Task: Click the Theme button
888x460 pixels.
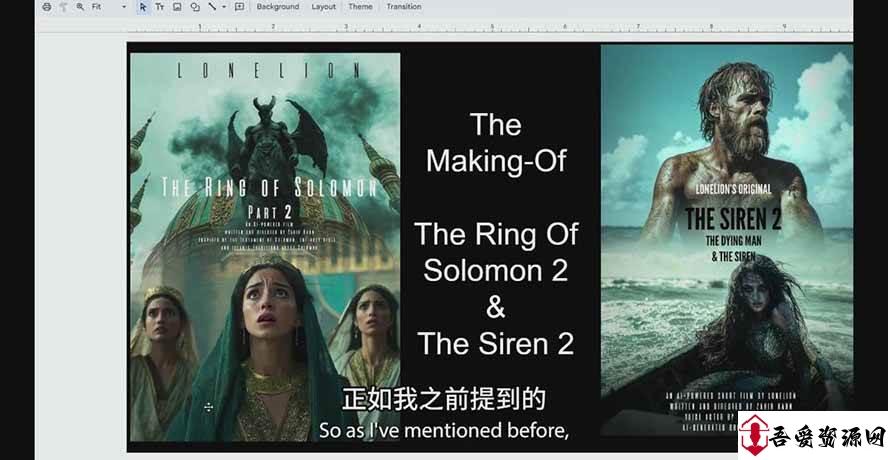Action: 360,7
